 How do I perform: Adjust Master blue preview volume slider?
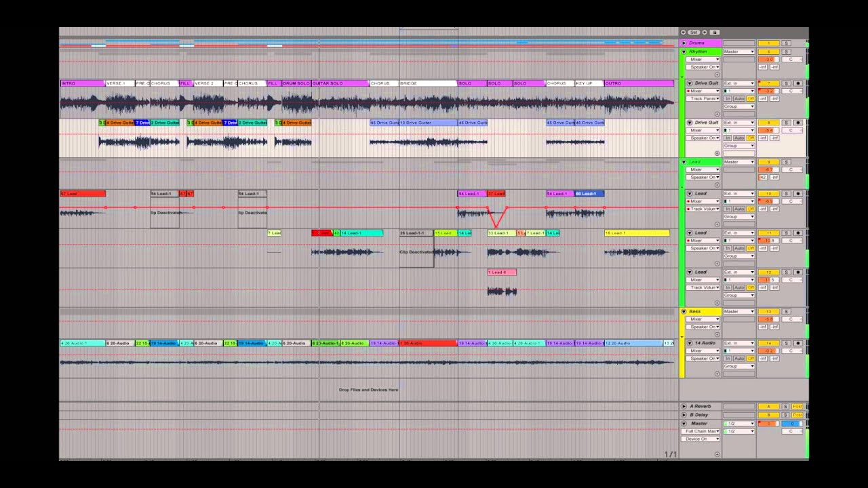[792, 424]
